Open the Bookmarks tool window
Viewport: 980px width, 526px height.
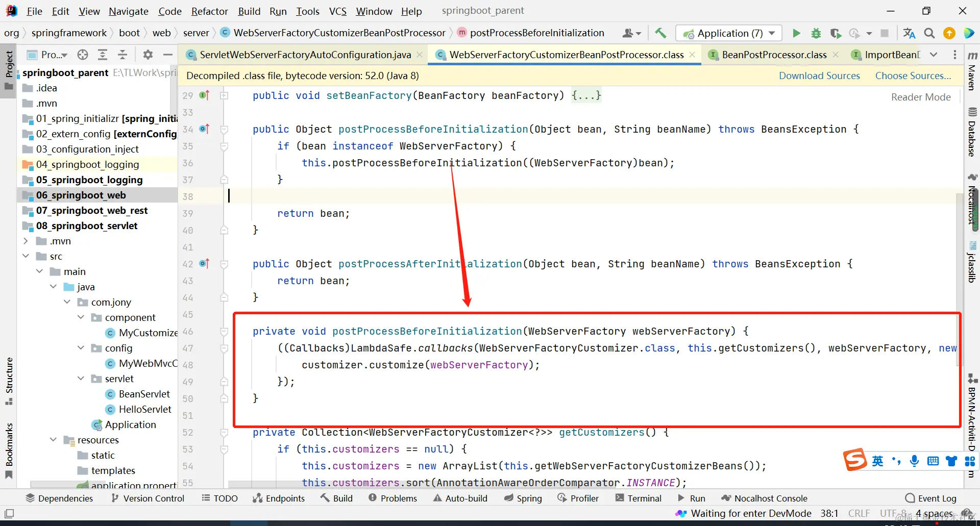point(9,450)
